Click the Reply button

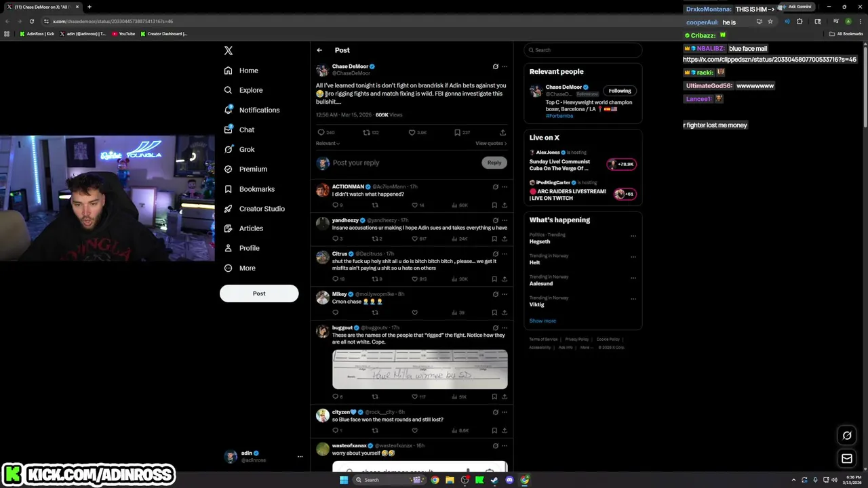[494, 163]
